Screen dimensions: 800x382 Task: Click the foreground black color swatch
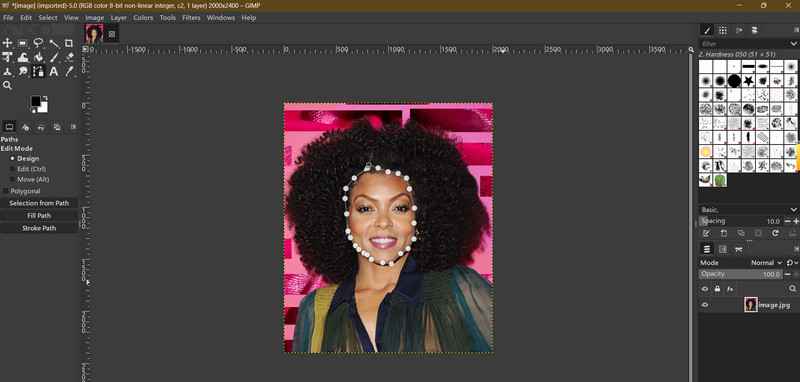pyautogui.click(x=36, y=101)
